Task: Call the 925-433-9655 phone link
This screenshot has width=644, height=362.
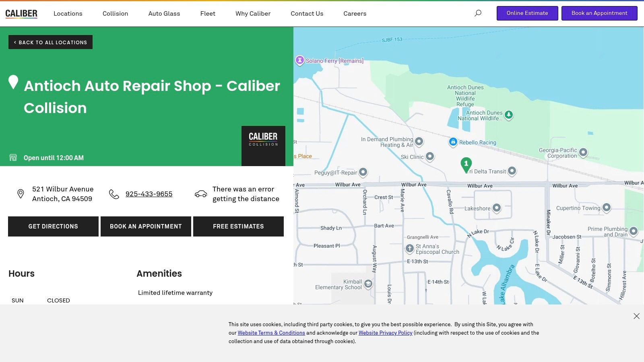Action: (x=149, y=194)
